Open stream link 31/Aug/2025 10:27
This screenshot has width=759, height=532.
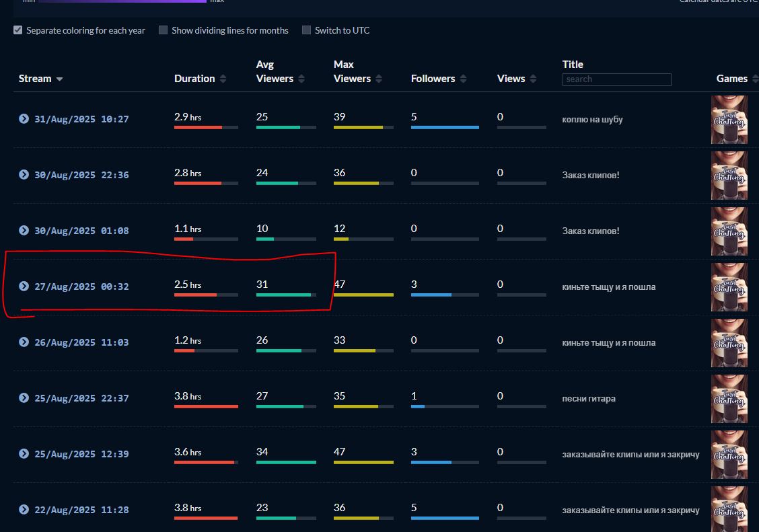[81, 119]
